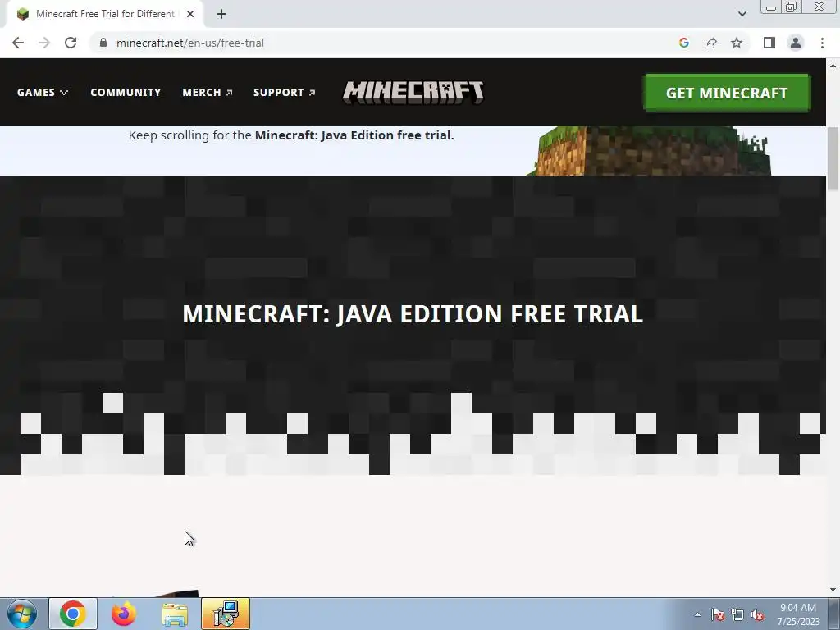Click the scrollbar down arrow
840x630 pixels.
[x=833, y=591]
